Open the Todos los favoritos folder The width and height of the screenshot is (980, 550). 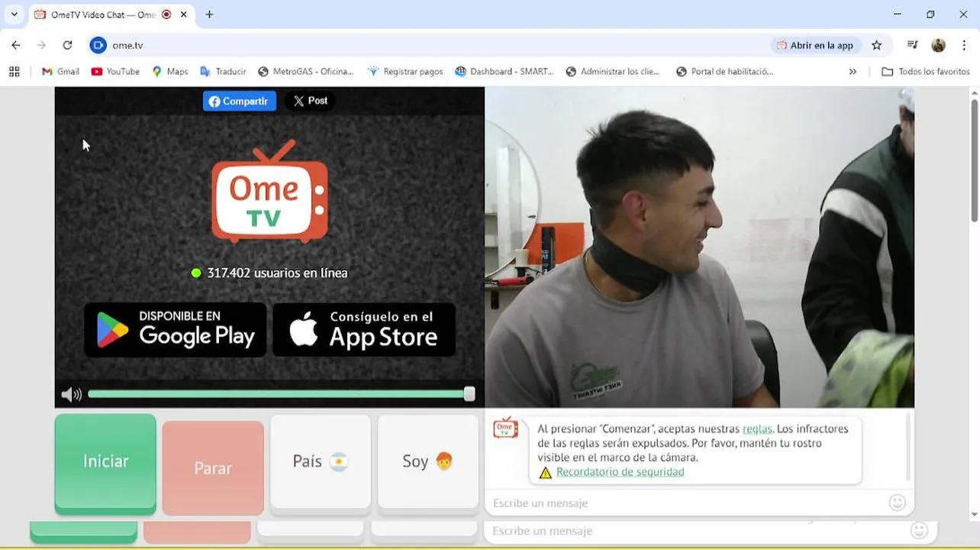(925, 71)
